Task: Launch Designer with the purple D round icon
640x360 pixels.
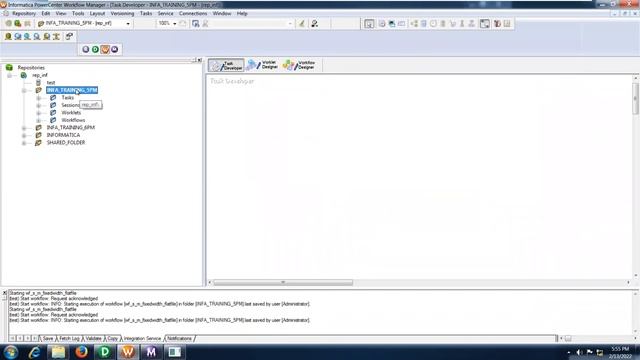Action: 86,49
